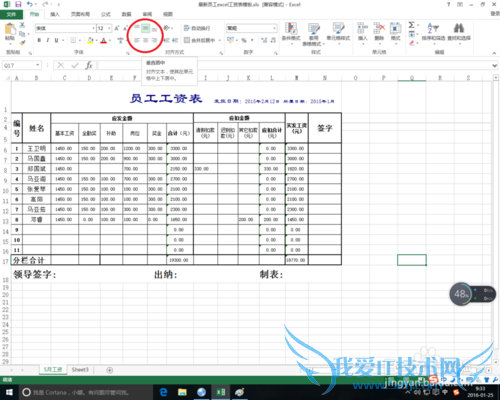The width and height of the screenshot is (500, 400).
Task: Click the fx Insert Function icon
Action: point(89,65)
